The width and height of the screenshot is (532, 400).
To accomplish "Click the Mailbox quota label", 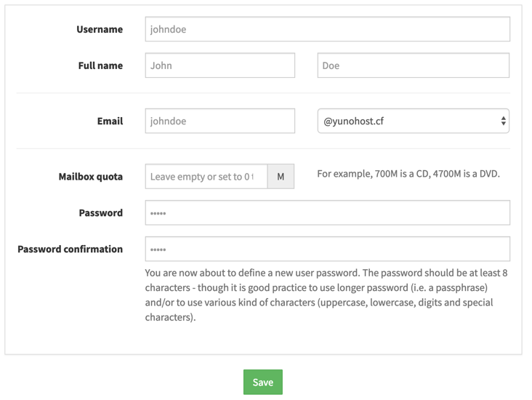I will click(x=91, y=177).
